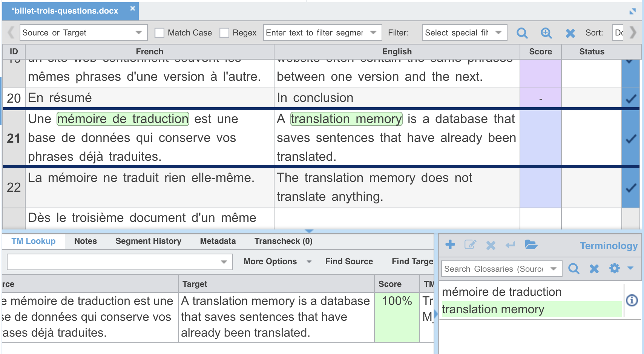Delete the term using the Terminology X icon

pyautogui.click(x=491, y=245)
